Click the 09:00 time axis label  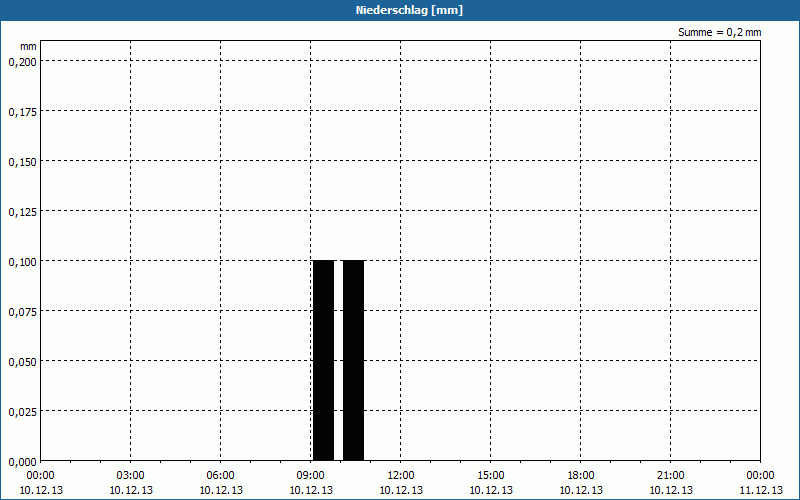click(x=311, y=476)
